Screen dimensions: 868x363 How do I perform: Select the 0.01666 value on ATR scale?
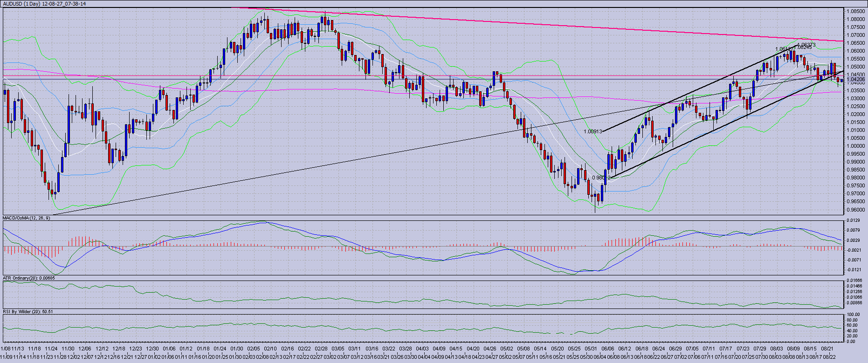(854, 280)
